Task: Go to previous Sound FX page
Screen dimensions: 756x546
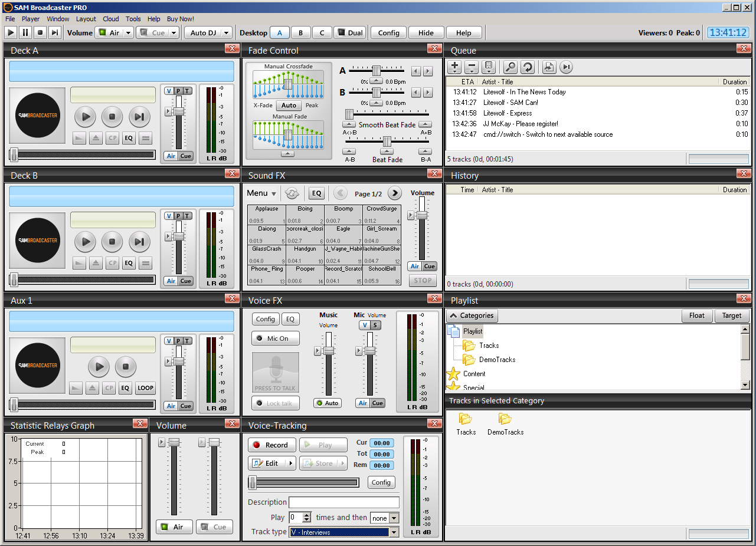Action: click(x=340, y=193)
